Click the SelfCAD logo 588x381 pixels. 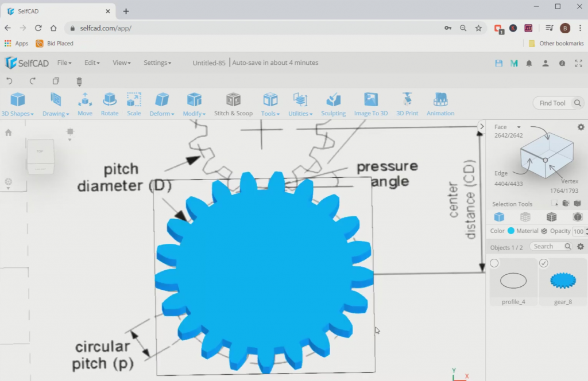pos(27,63)
